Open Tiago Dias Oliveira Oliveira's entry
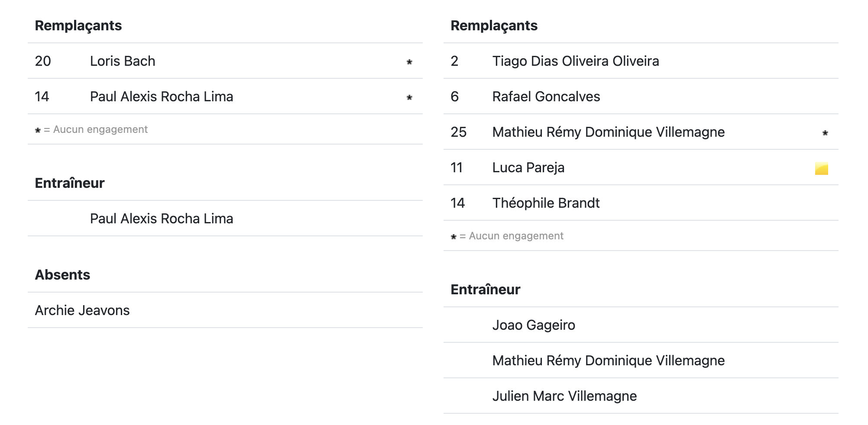This screenshot has width=868, height=425. pyautogui.click(x=576, y=61)
